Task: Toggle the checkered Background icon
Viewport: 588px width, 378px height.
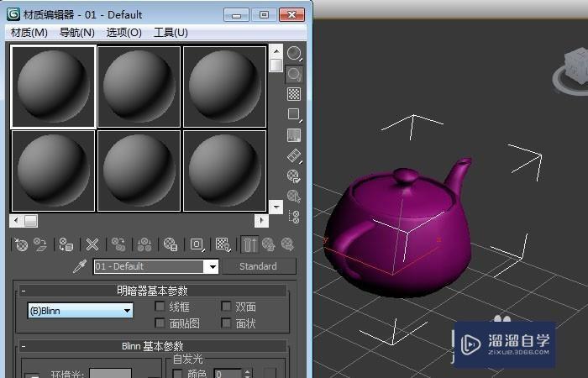Action: click(x=294, y=94)
